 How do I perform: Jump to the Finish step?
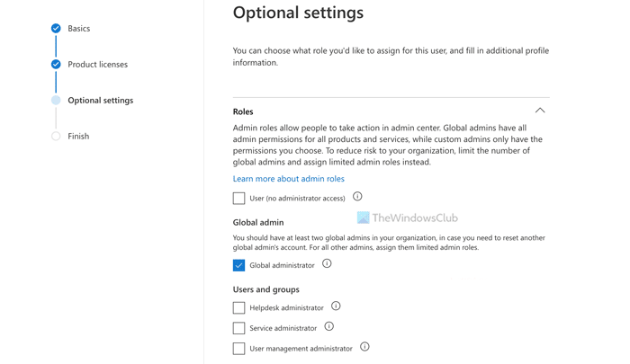pos(78,137)
